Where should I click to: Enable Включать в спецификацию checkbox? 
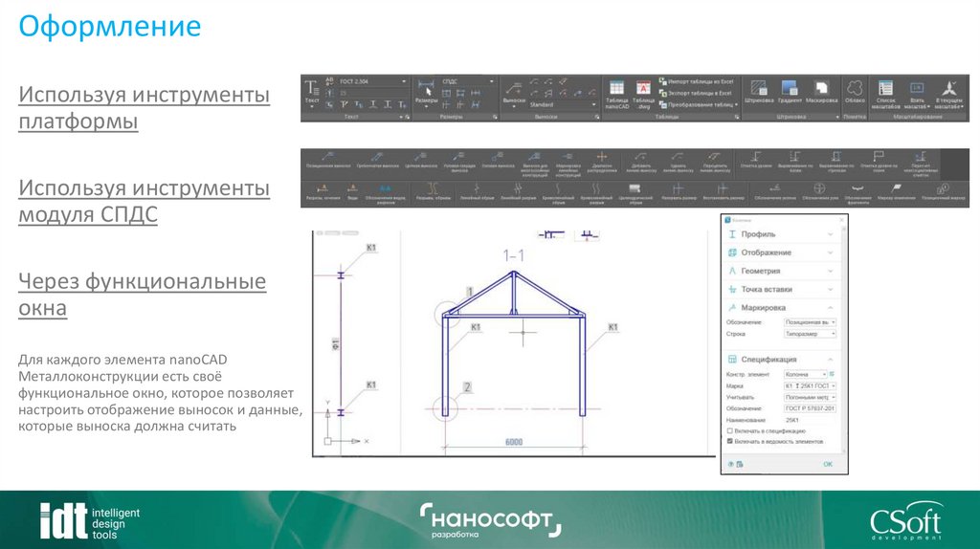click(729, 431)
